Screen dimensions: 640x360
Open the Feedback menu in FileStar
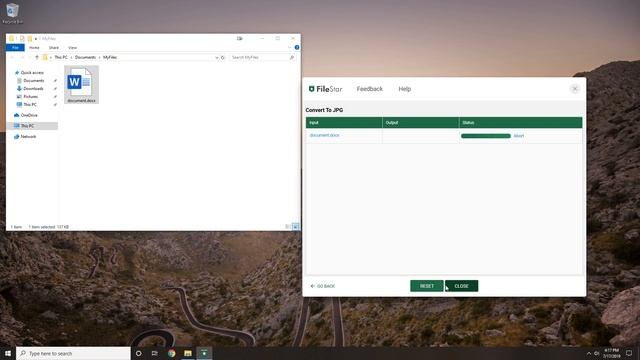click(369, 89)
